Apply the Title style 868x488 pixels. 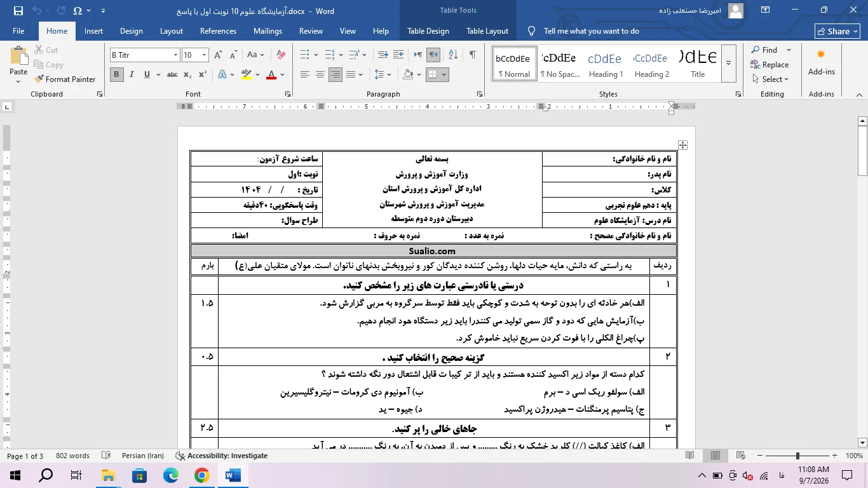point(698,63)
